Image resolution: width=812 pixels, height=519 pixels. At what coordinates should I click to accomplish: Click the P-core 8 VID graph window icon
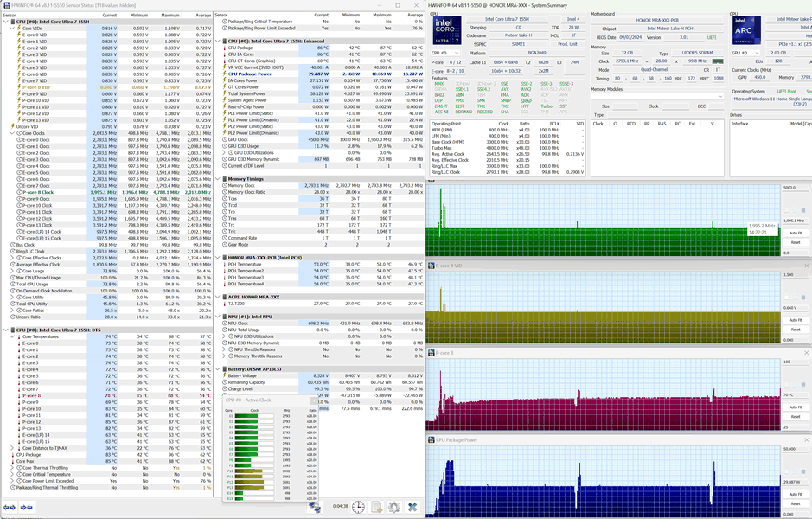click(431, 266)
